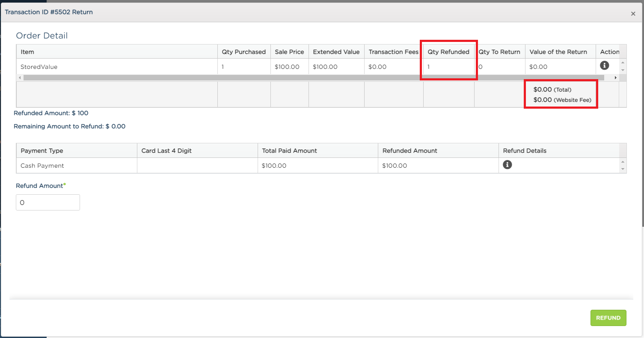Image resolution: width=644 pixels, height=338 pixels.
Task: Select the StoredValue item cell
Action: click(117, 67)
